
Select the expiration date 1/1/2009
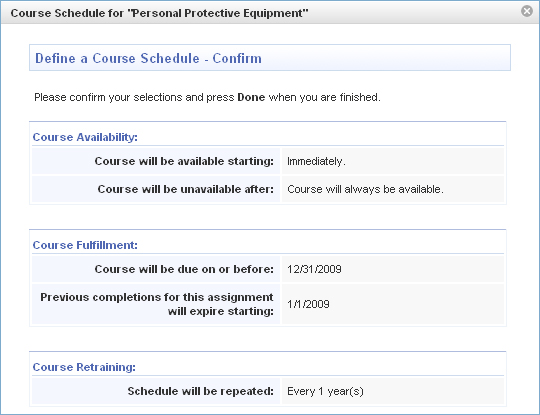[308, 304]
